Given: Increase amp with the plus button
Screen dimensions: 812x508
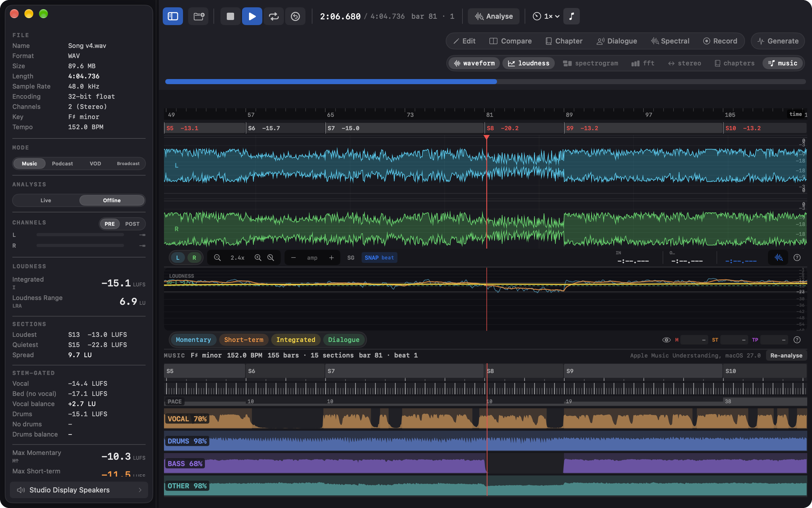Looking at the screenshot, I should [x=331, y=258].
